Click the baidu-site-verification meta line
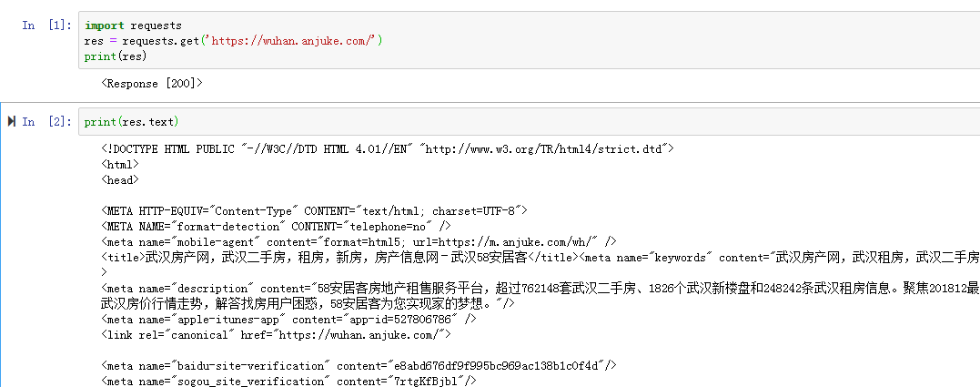The image size is (980, 387). [359, 365]
